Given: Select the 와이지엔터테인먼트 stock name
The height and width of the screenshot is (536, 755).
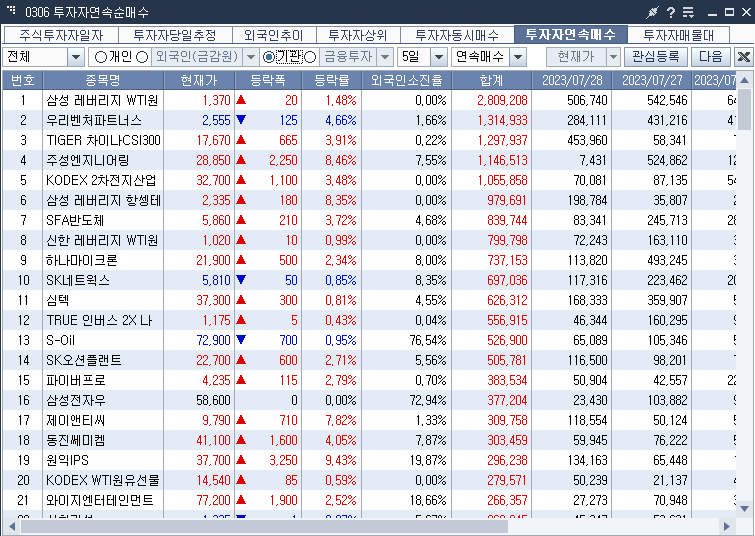Looking at the screenshot, I should point(100,500).
